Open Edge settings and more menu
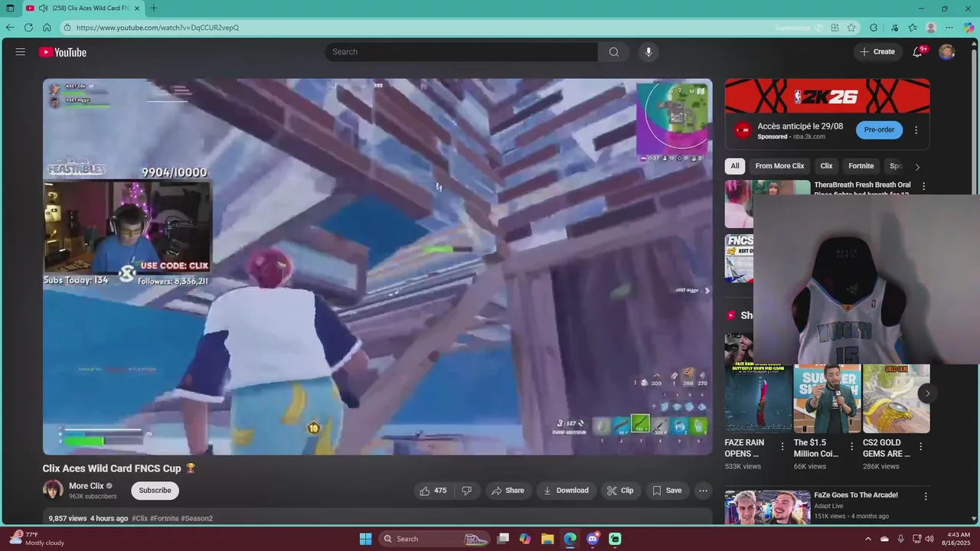The image size is (980, 551). [949, 28]
